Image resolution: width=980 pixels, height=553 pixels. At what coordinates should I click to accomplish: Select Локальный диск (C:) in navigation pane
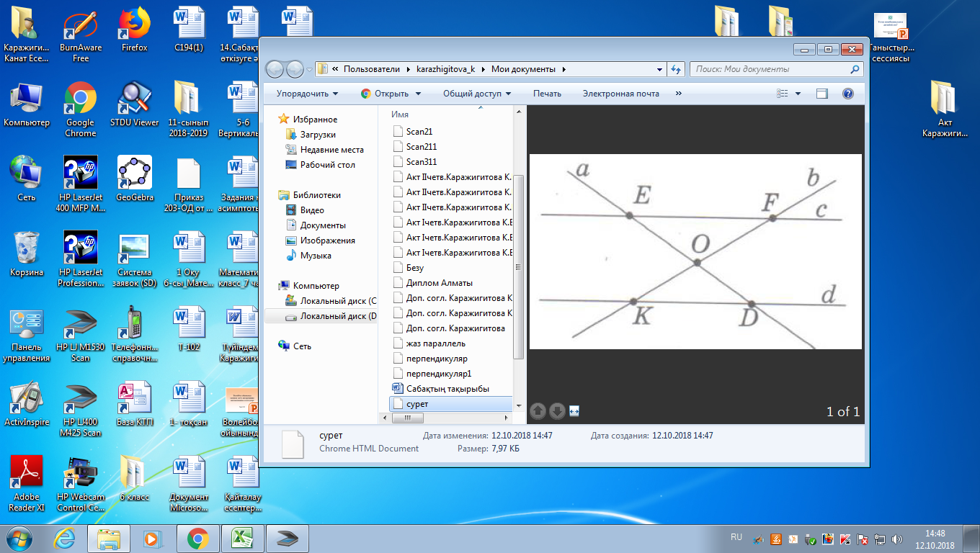[x=331, y=301]
